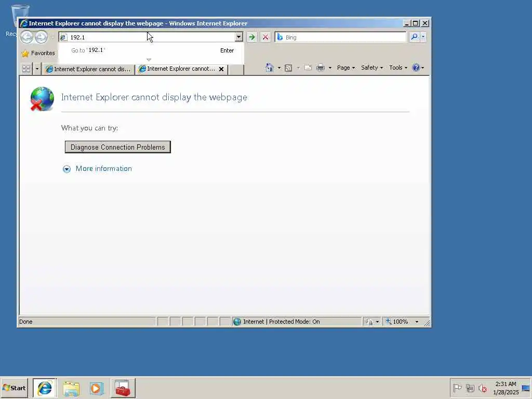The image size is (532, 399).
Task: Click the taskbar clock showing 2:31 AM
Action: point(506,388)
